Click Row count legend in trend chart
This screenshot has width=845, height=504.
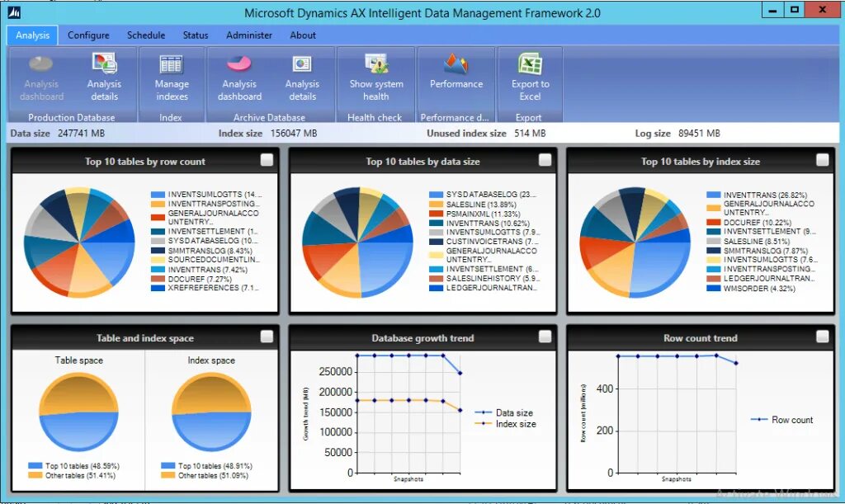(781, 420)
